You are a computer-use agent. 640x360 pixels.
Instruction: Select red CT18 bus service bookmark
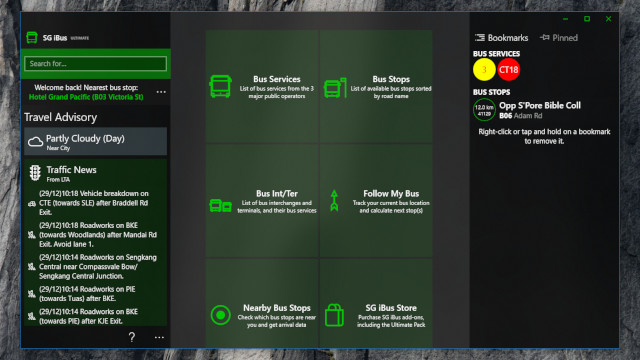point(509,70)
